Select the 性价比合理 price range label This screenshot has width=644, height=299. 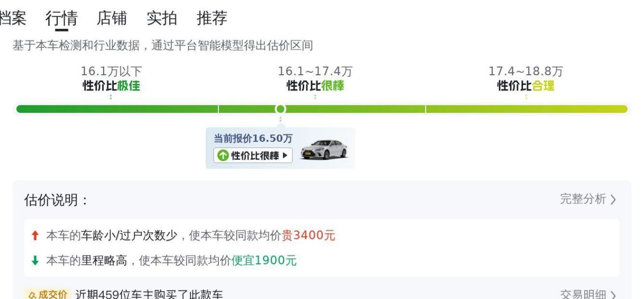[526, 86]
